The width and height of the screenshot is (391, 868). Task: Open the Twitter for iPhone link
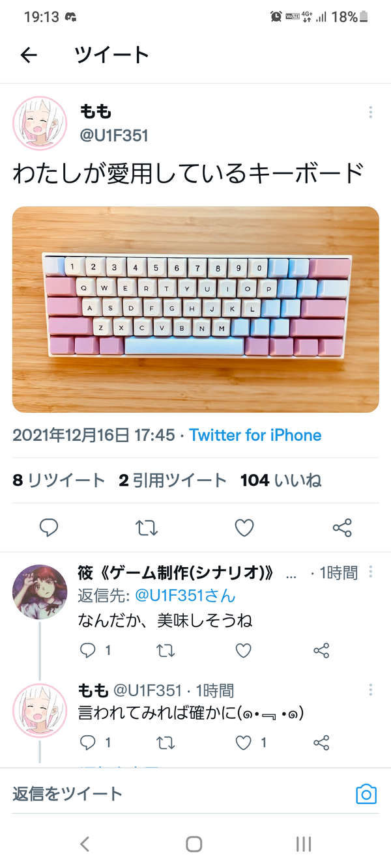(x=255, y=435)
